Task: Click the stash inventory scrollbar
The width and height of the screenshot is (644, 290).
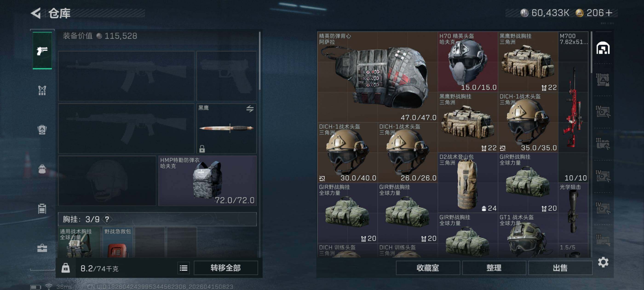Action: 591,52
